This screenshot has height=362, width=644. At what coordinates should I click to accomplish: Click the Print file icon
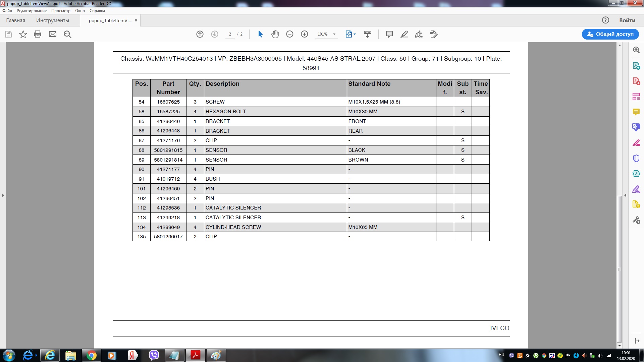coord(38,34)
